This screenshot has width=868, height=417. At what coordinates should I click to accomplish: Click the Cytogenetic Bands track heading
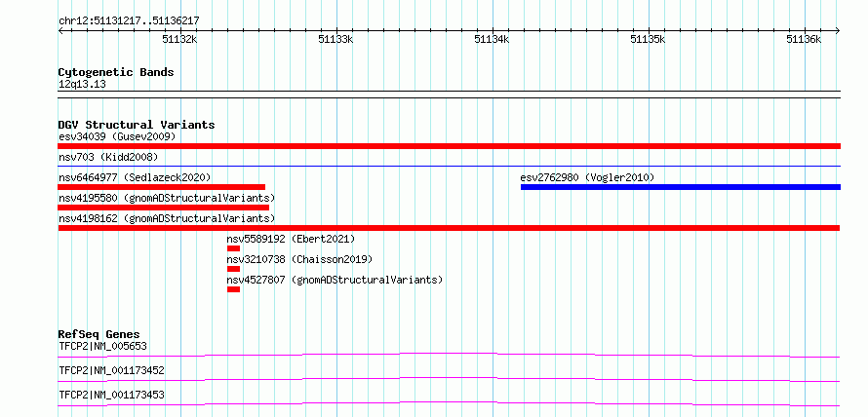(116, 72)
